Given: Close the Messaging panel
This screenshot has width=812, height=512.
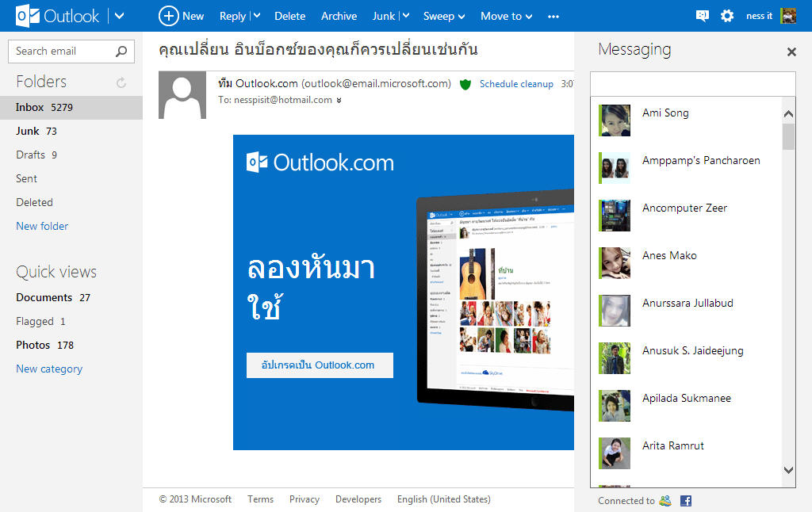Looking at the screenshot, I should tap(791, 52).
